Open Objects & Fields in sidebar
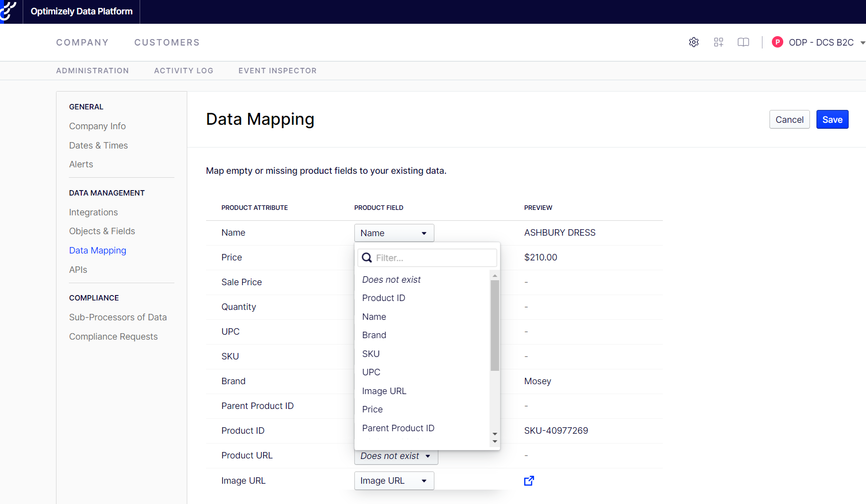This screenshot has width=866, height=504. click(102, 231)
